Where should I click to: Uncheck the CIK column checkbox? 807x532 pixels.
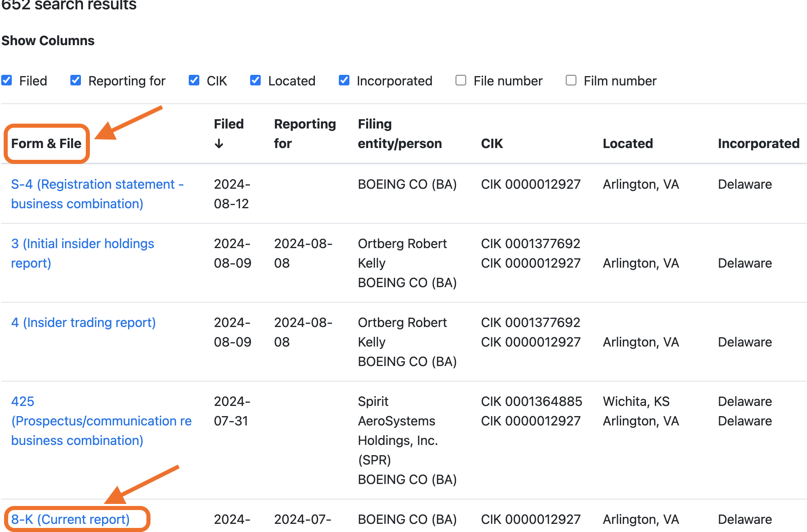click(x=194, y=81)
